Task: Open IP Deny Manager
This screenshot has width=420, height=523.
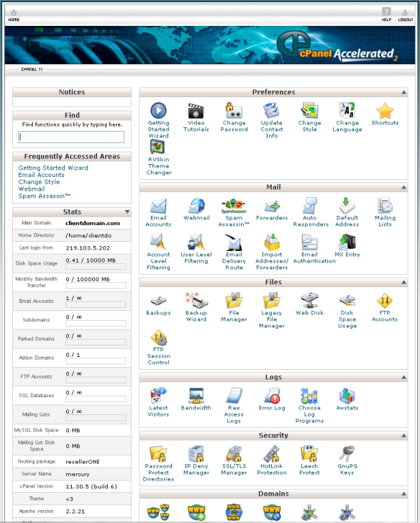Action: click(196, 454)
